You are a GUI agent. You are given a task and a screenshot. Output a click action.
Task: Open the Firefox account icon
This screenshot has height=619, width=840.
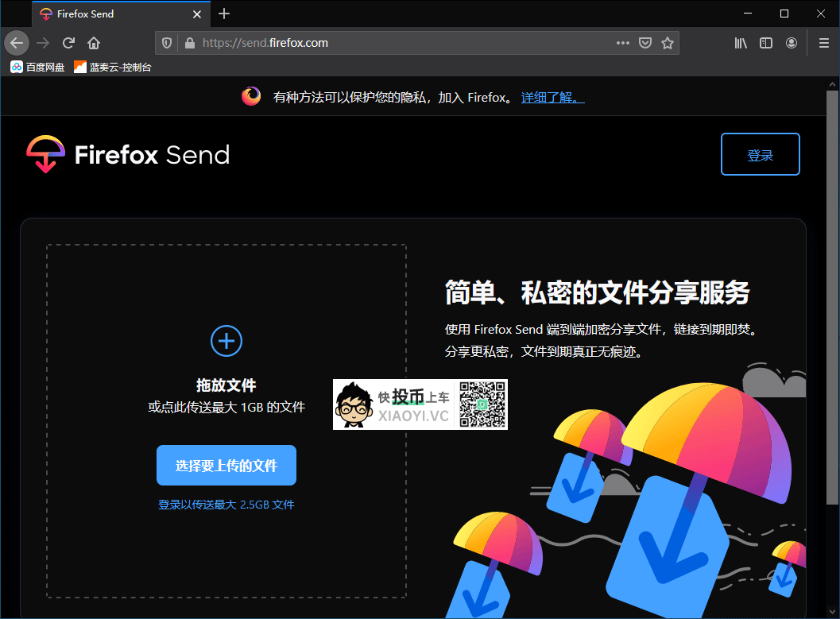[792, 43]
